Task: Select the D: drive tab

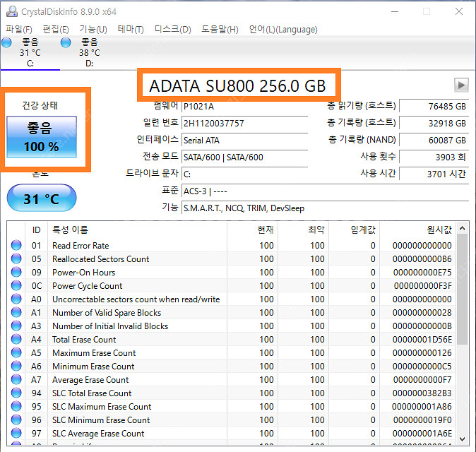Action: [x=90, y=52]
